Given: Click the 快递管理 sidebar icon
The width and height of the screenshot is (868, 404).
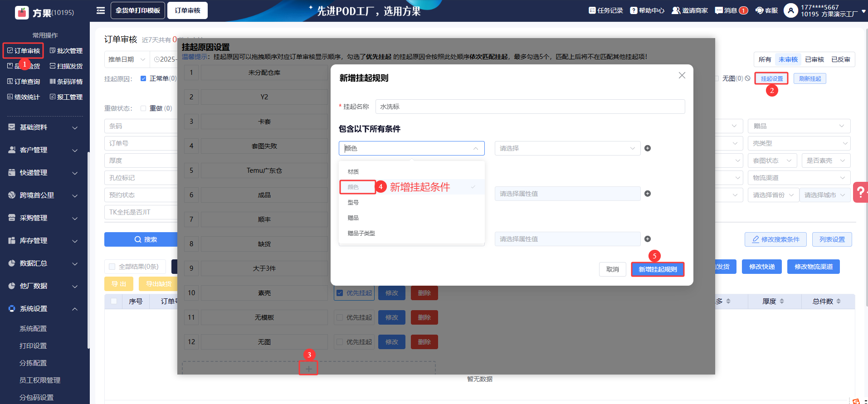Looking at the screenshot, I should (x=12, y=173).
